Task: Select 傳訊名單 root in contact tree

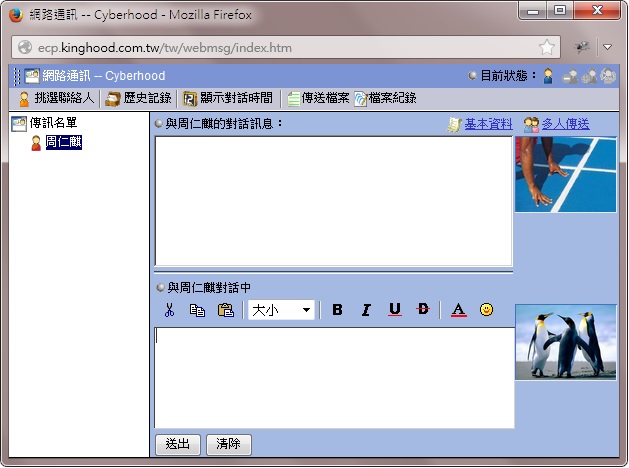Action: (52, 123)
